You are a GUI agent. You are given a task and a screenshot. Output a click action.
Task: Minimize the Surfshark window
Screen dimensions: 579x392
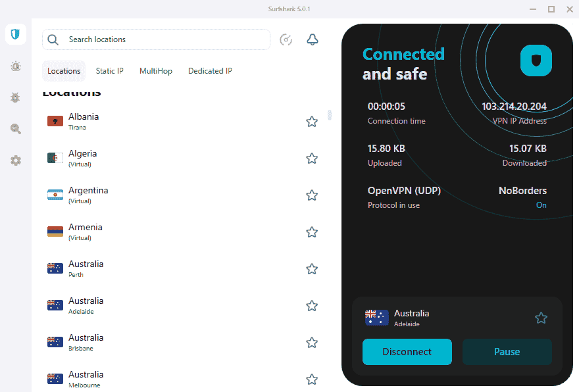(533, 9)
